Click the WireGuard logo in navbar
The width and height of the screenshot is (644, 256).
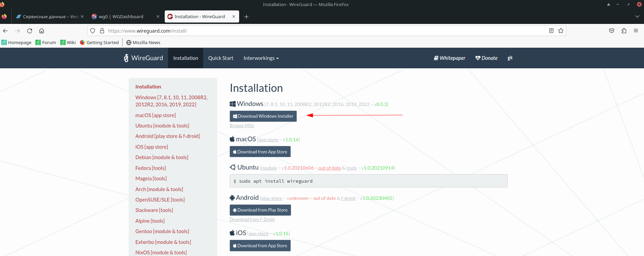[x=143, y=58]
